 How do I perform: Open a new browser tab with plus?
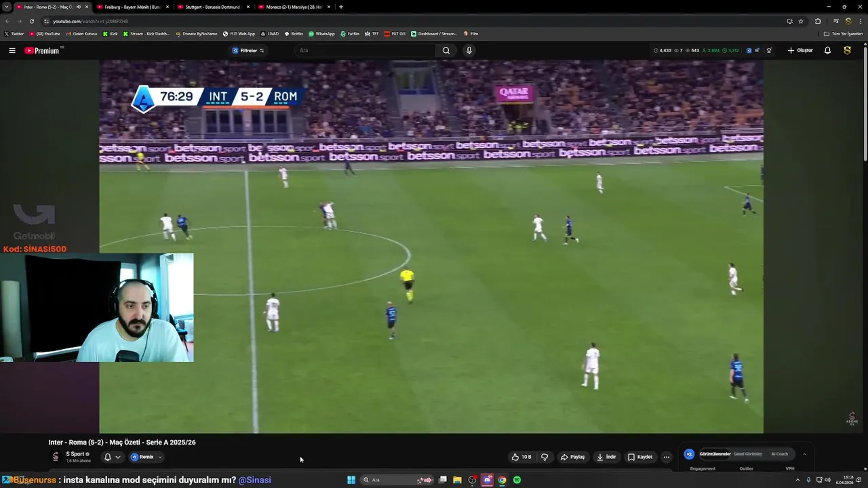340,7
